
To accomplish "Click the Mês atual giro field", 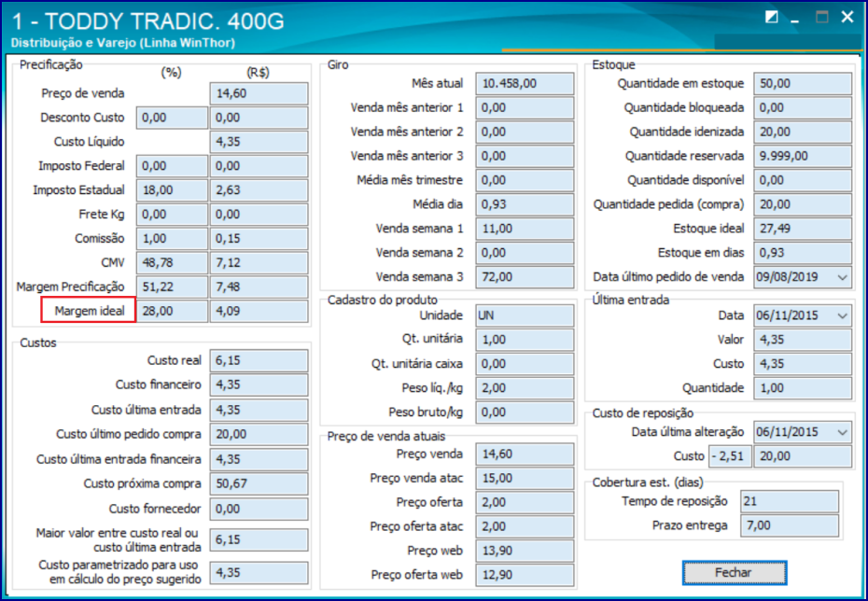I will pos(525,84).
